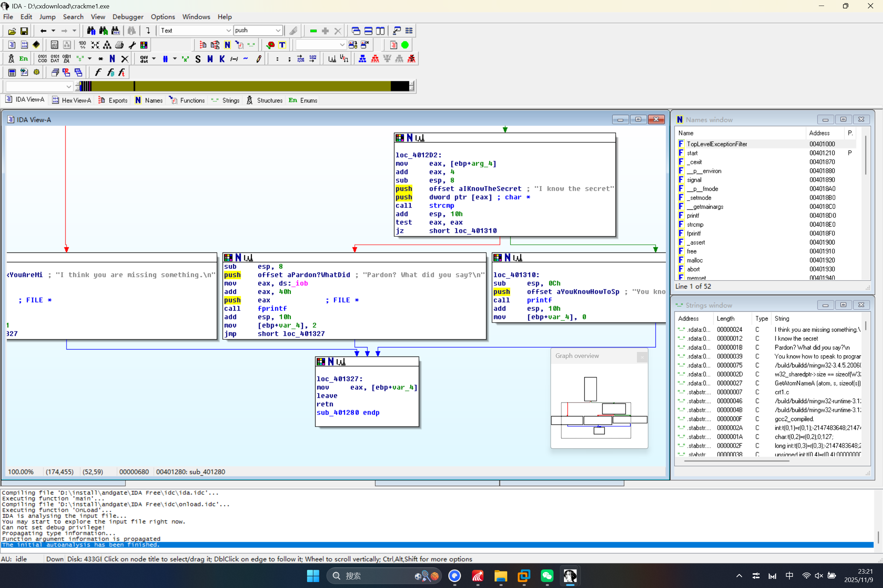This screenshot has height=588, width=883.
Task: Click the 0101 COD convert icon
Action: point(42,59)
